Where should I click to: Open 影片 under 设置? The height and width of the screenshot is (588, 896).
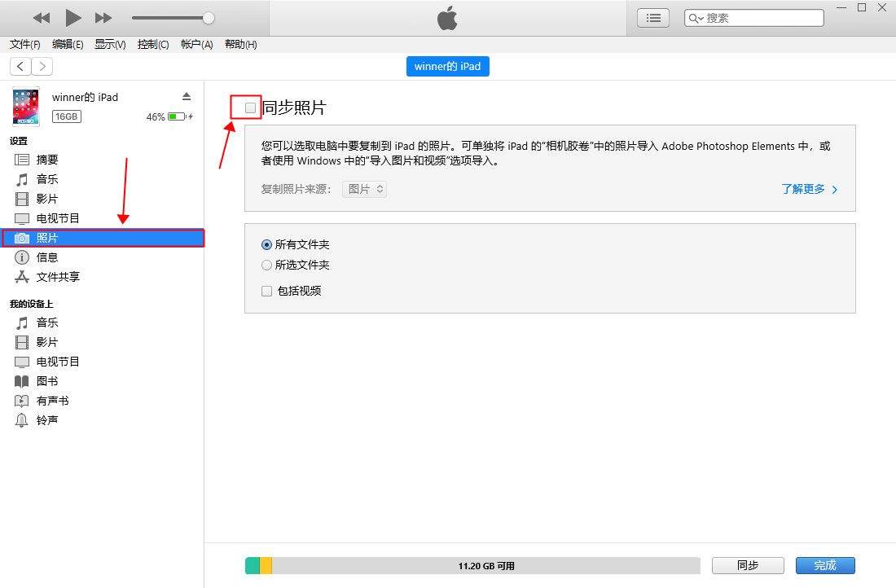pos(102,199)
